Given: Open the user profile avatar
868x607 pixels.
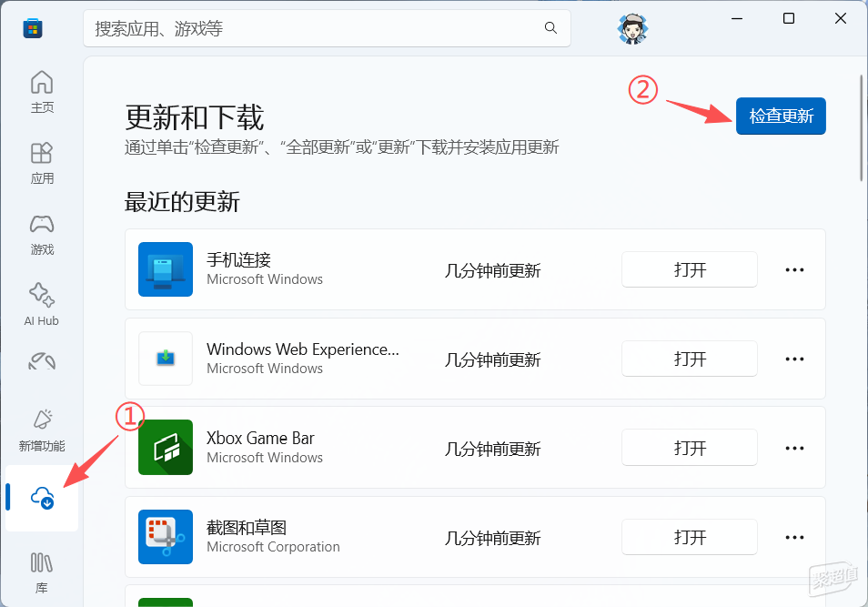Looking at the screenshot, I should click(x=632, y=28).
